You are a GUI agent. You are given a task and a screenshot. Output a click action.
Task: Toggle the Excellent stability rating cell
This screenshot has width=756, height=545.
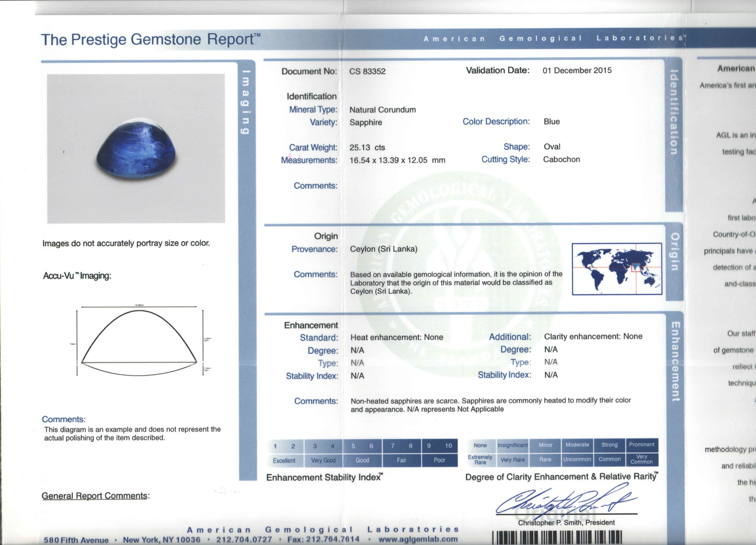coord(284,460)
